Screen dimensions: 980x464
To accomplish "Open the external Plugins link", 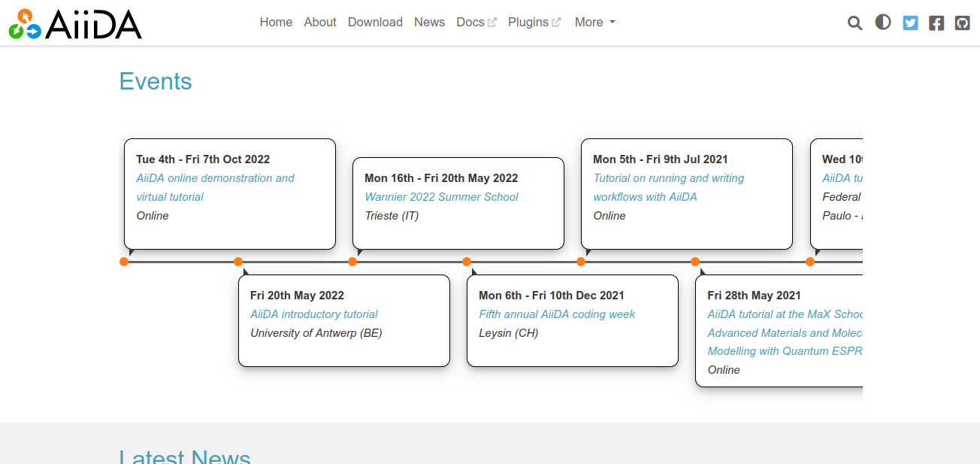I will click(x=534, y=23).
